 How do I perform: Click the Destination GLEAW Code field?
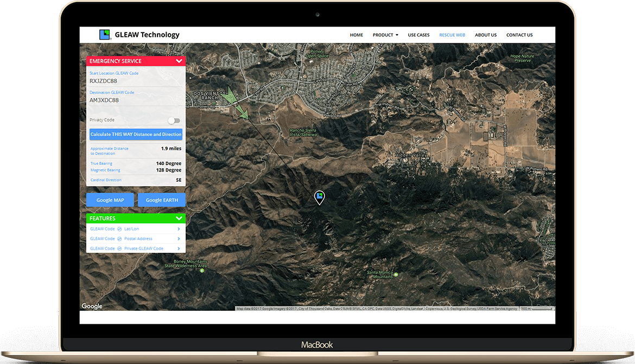click(136, 100)
